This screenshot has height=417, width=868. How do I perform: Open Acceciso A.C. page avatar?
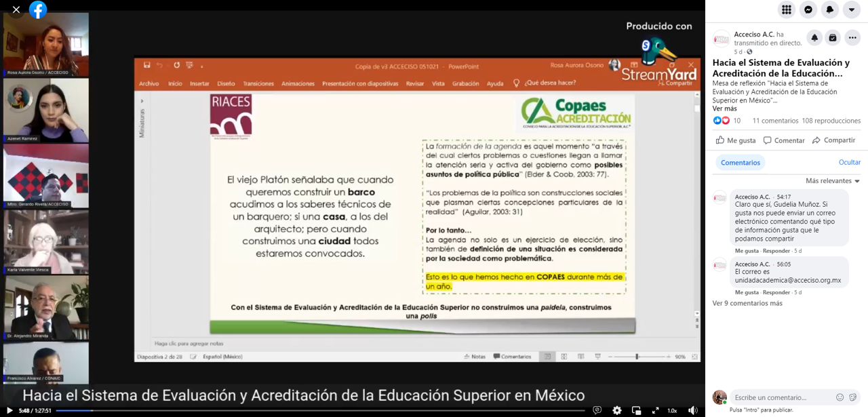[x=721, y=38]
